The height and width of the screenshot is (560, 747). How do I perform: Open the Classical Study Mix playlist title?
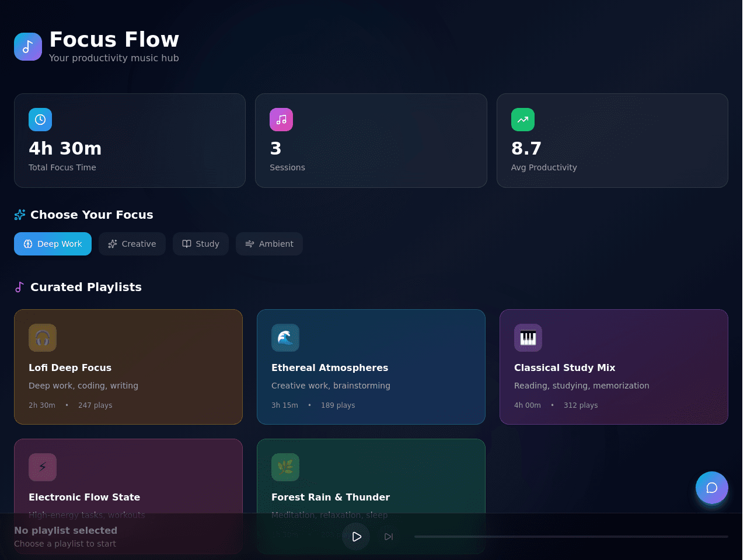pyautogui.click(x=565, y=367)
